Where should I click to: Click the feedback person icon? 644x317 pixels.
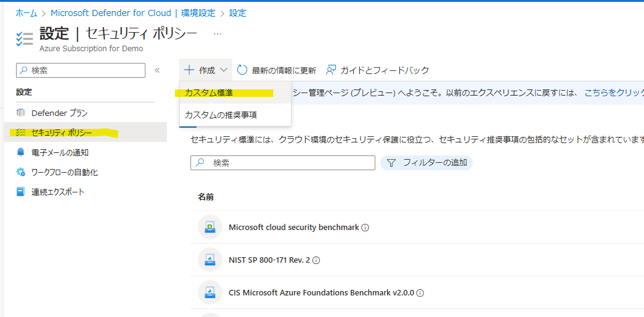[330, 70]
